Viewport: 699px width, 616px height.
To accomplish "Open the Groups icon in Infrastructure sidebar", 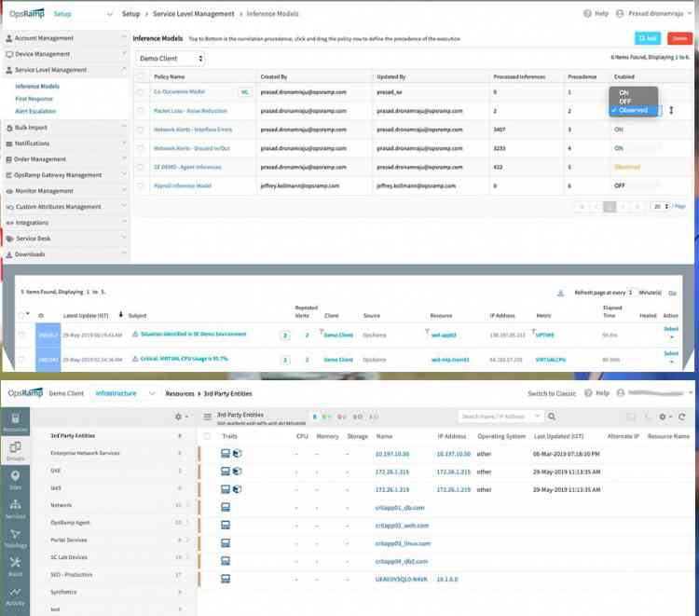I will point(15,447).
